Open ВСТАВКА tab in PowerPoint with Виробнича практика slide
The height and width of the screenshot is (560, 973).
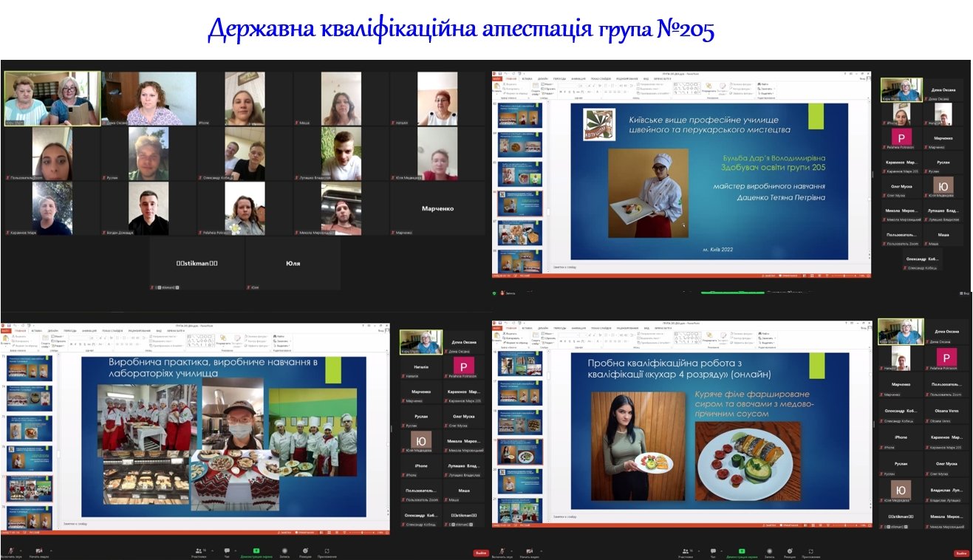[x=38, y=330]
